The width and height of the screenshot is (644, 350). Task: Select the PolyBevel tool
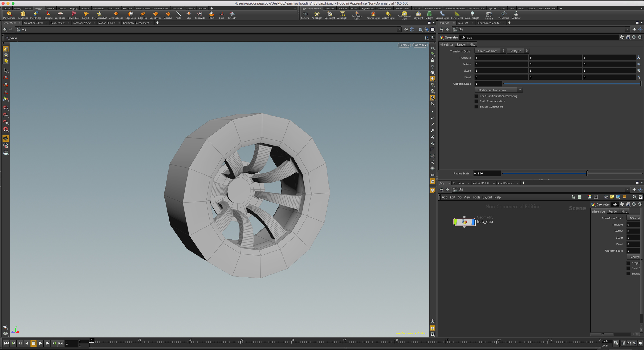[23, 15]
